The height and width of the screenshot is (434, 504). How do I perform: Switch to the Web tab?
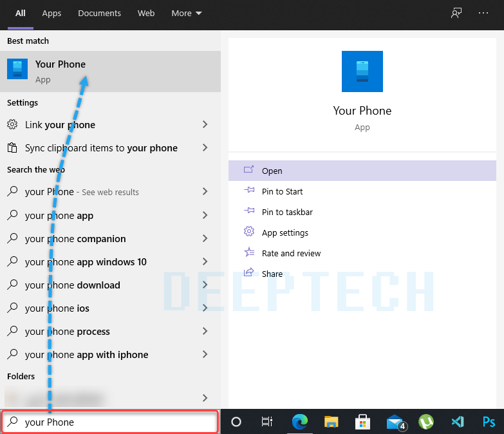146,13
